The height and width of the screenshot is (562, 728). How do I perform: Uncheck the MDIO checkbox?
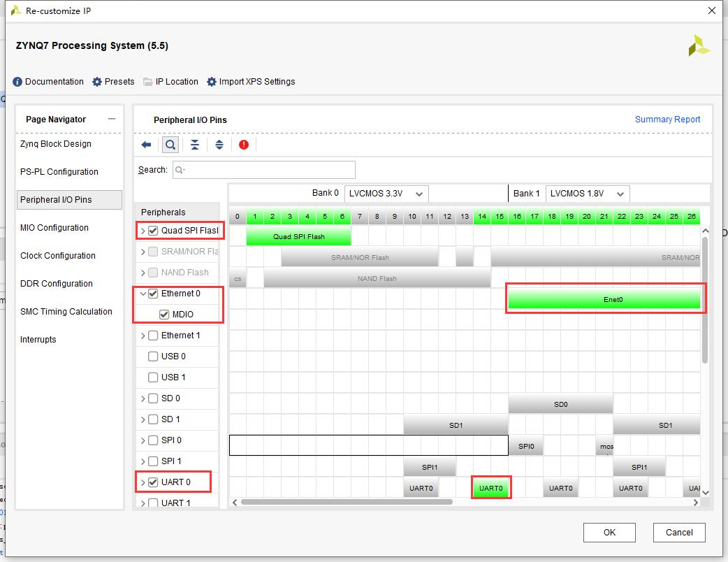[x=164, y=315]
